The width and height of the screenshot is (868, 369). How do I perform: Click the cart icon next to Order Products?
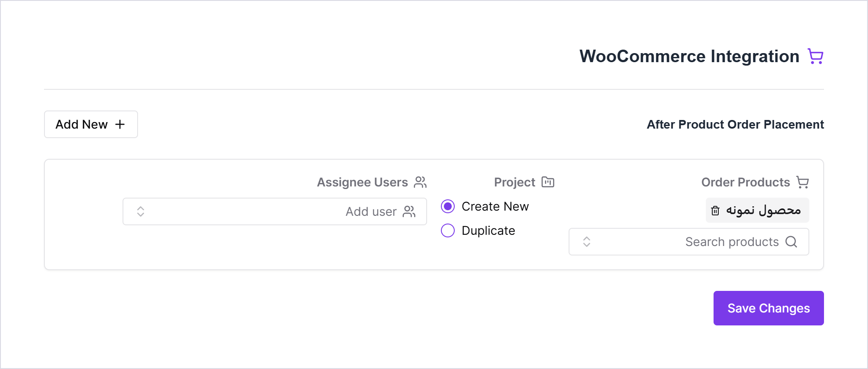point(802,182)
